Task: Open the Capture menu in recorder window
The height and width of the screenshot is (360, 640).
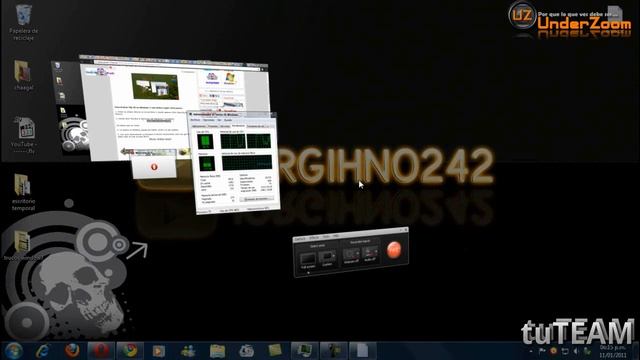Action: [300, 238]
